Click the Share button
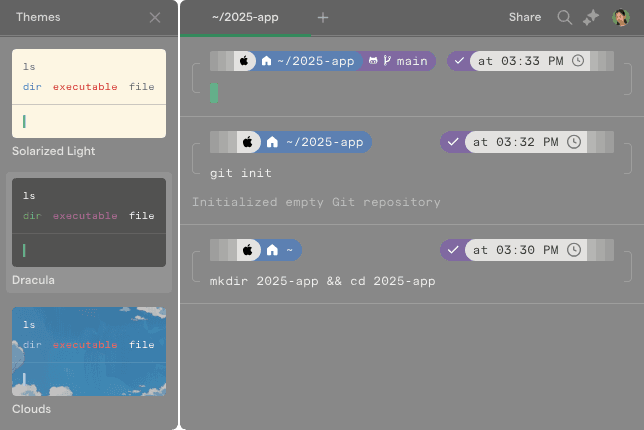The height and width of the screenshot is (430, 644). tap(525, 17)
